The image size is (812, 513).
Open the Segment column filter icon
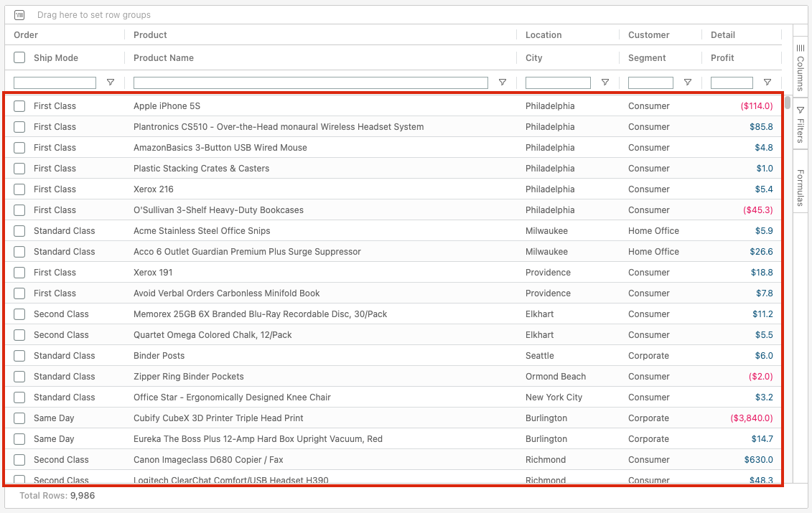[688, 83]
